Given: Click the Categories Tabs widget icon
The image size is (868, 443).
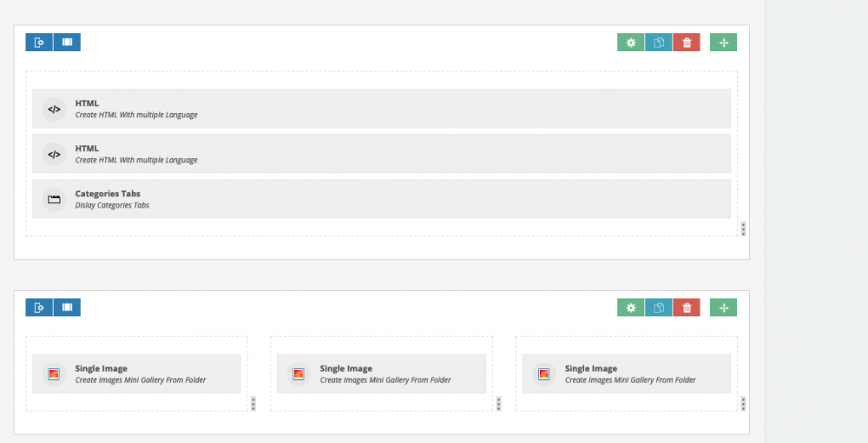Looking at the screenshot, I should click(x=54, y=200).
